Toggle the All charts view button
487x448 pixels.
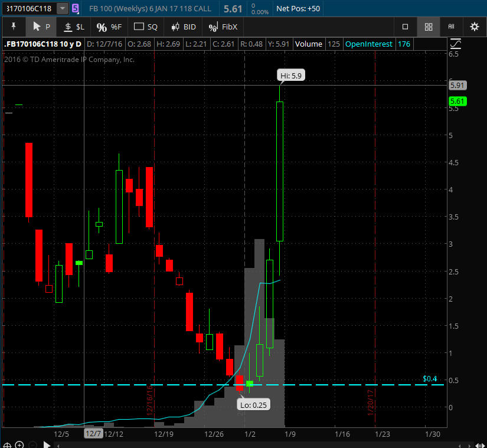(452, 27)
